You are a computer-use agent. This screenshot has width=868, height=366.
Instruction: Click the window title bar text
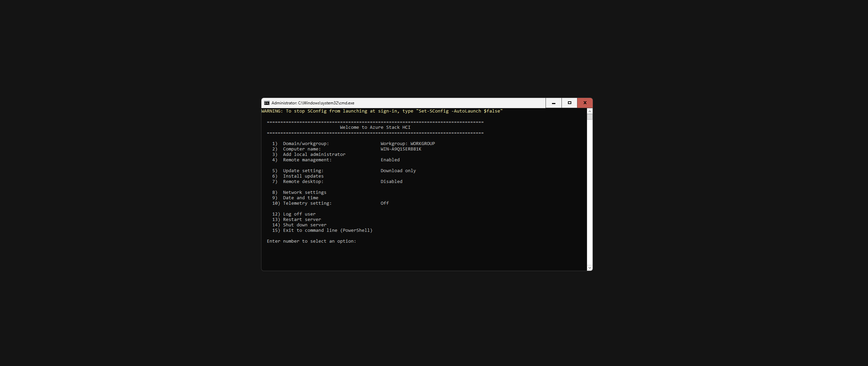(x=313, y=103)
